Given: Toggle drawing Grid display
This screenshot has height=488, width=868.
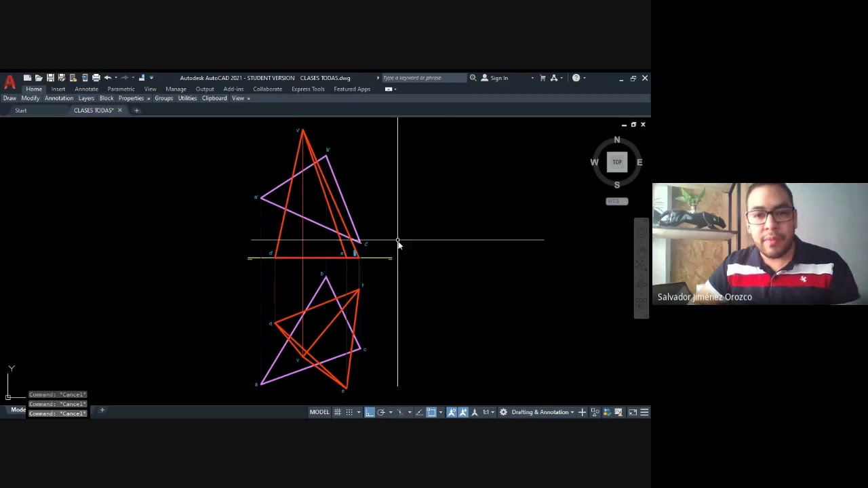Looking at the screenshot, I should click(x=338, y=412).
